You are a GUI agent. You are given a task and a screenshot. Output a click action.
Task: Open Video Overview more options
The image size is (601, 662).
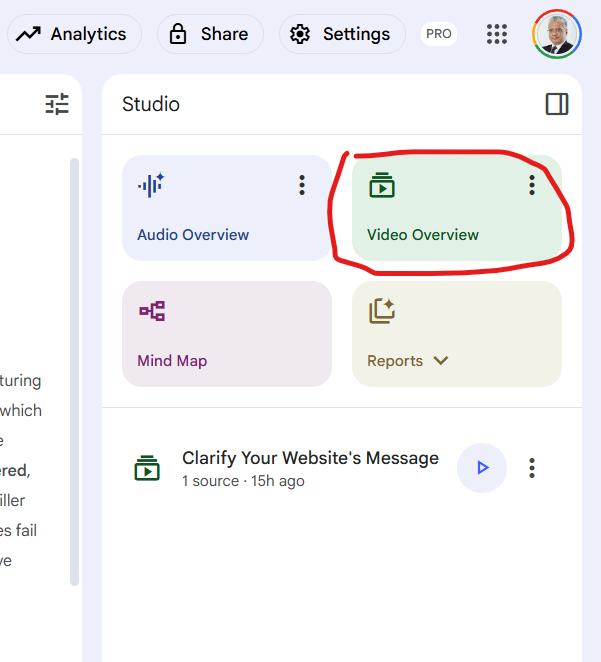(x=532, y=185)
